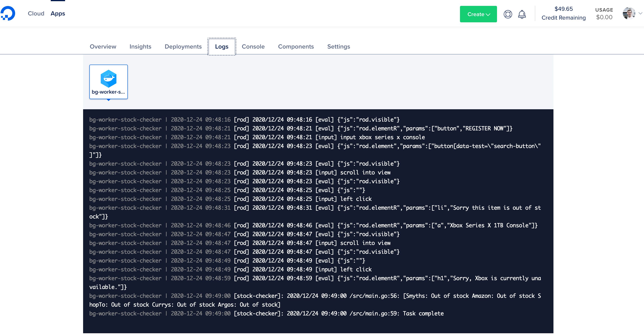Open the support lifebuoy icon
The height and width of the screenshot is (336, 644).
coord(508,14)
